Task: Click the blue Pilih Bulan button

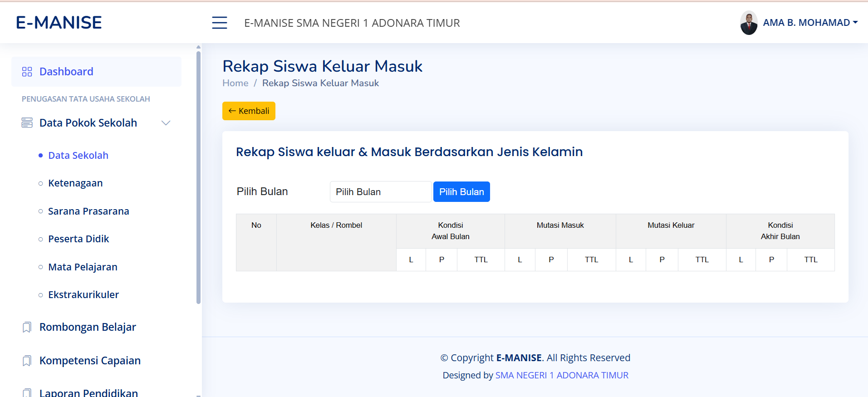Action: 461,192
